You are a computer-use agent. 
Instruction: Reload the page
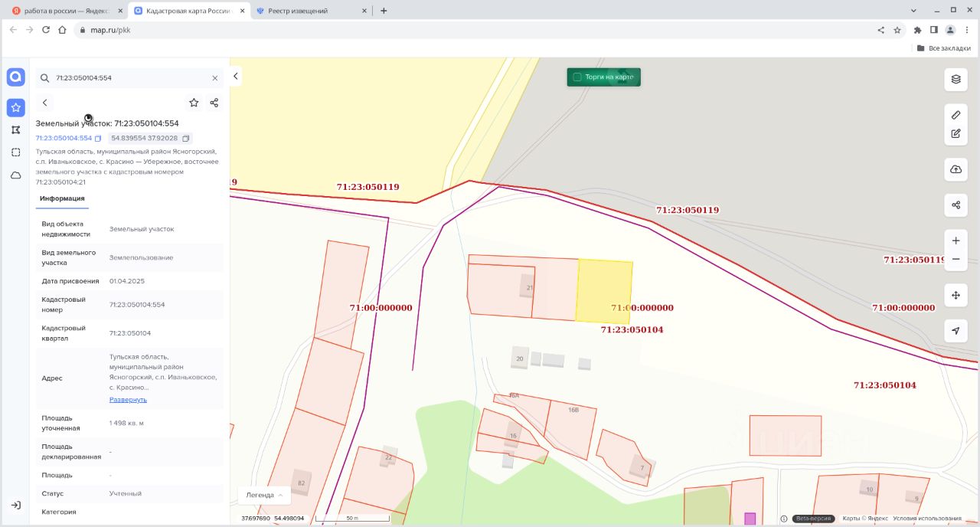pos(46,30)
